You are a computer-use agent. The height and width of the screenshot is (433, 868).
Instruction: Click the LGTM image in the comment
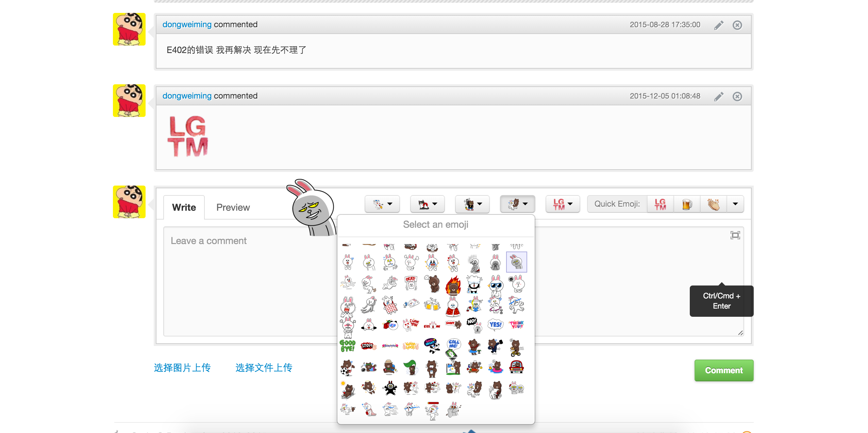pos(187,136)
